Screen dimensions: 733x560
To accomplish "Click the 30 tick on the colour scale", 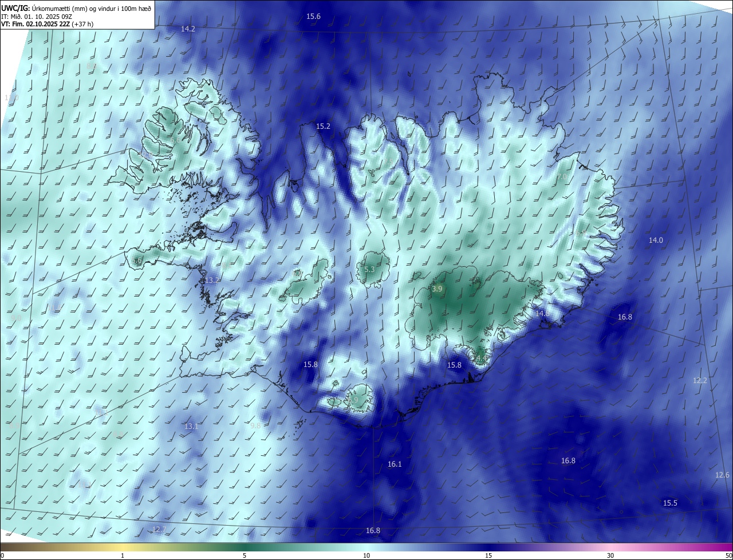I will (x=610, y=555).
